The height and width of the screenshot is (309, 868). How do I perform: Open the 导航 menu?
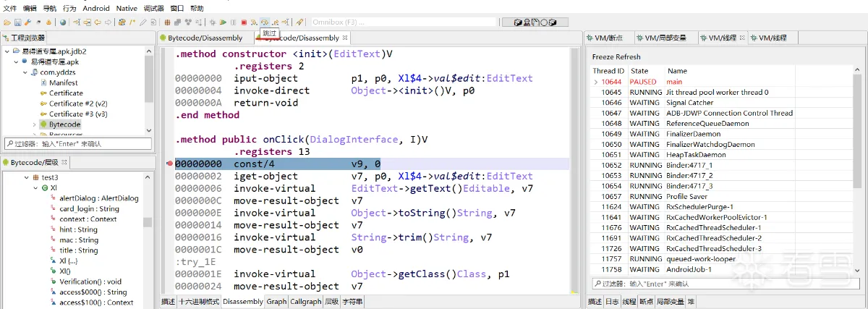point(50,8)
